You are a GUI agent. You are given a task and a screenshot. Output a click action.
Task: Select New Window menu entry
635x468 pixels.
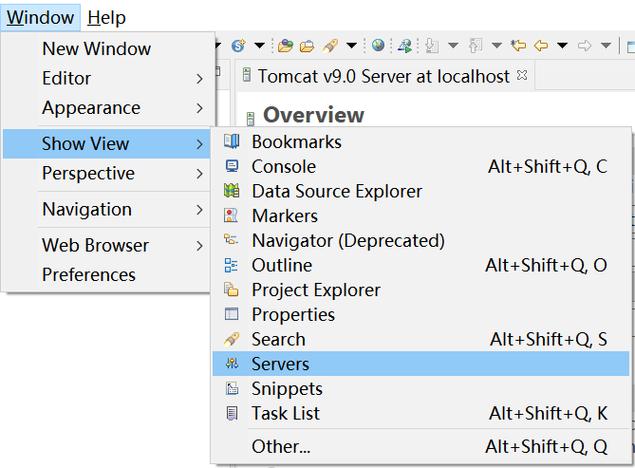[x=96, y=48]
